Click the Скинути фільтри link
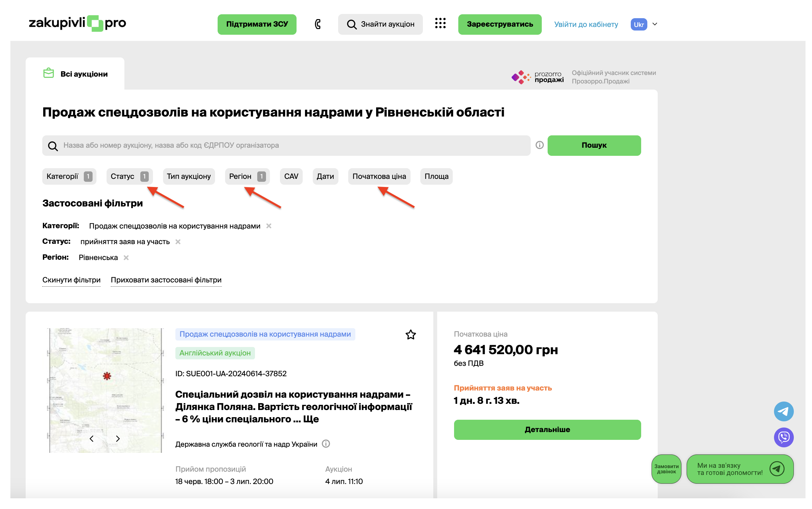Viewport: 812px width, 509px height. 71,280
